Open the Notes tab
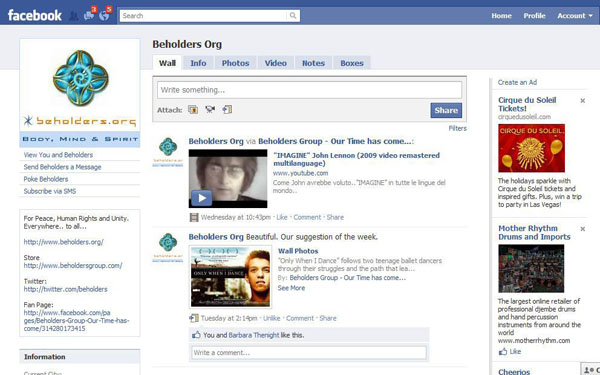The image size is (600, 375). (313, 63)
